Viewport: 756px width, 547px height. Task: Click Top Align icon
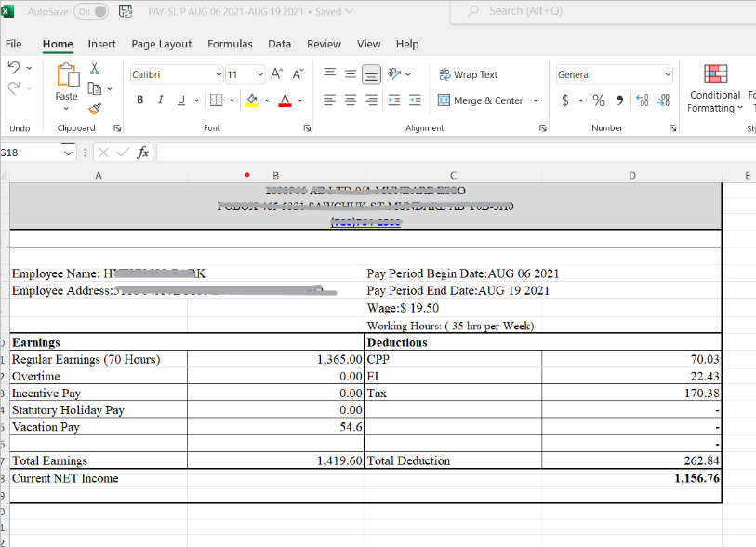click(330, 73)
